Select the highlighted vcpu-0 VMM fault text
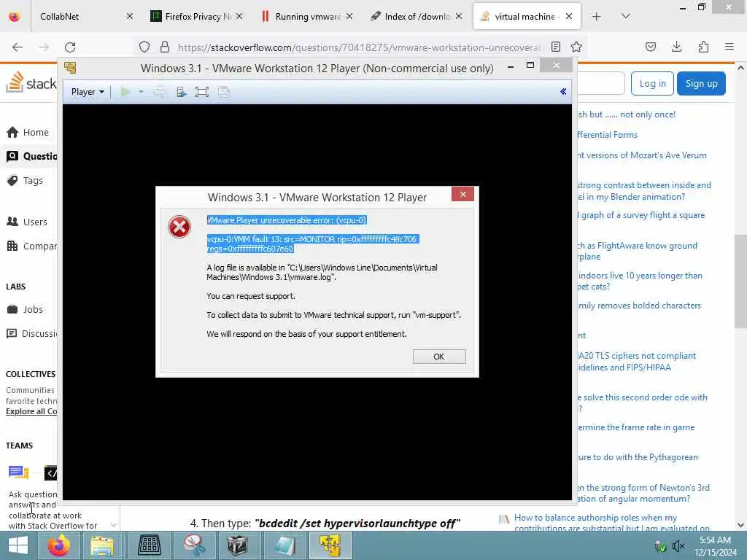 tap(312, 244)
